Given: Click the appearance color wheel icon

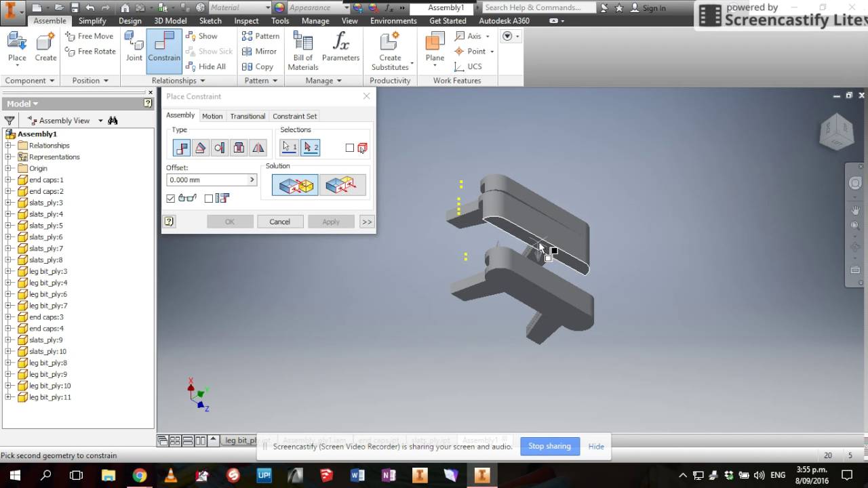Looking at the screenshot, I should pos(279,7).
